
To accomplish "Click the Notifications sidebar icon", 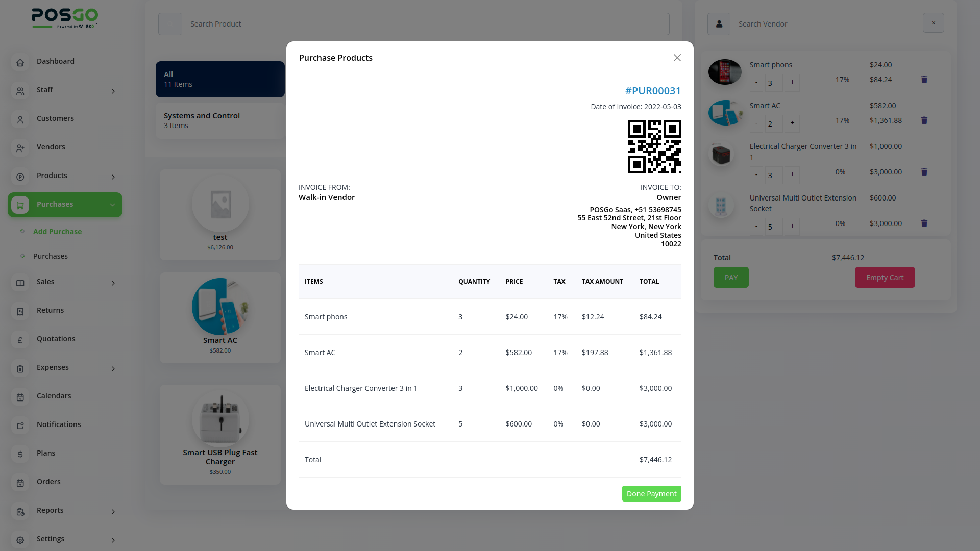I will pos(20,425).
